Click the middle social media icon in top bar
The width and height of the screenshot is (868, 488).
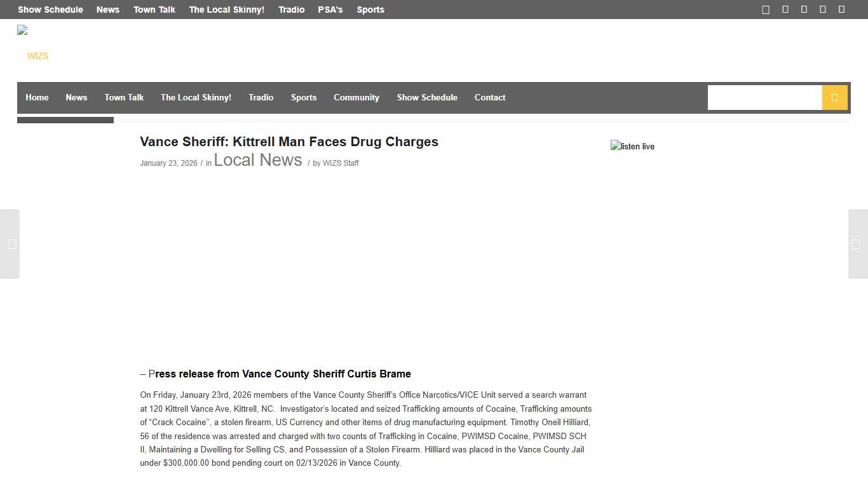click(x=803, y=10)
